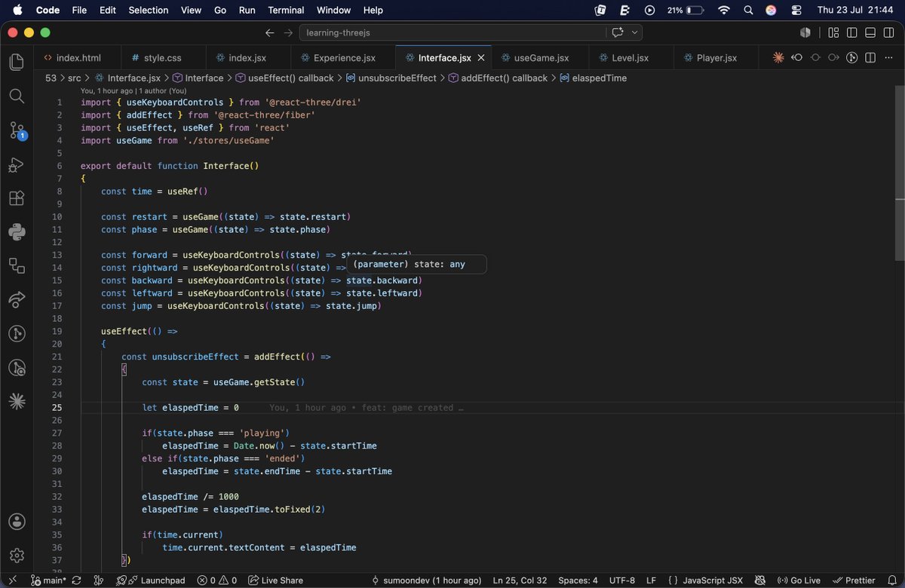Open the remote window indicator in status bar

(x=12, y=580)
